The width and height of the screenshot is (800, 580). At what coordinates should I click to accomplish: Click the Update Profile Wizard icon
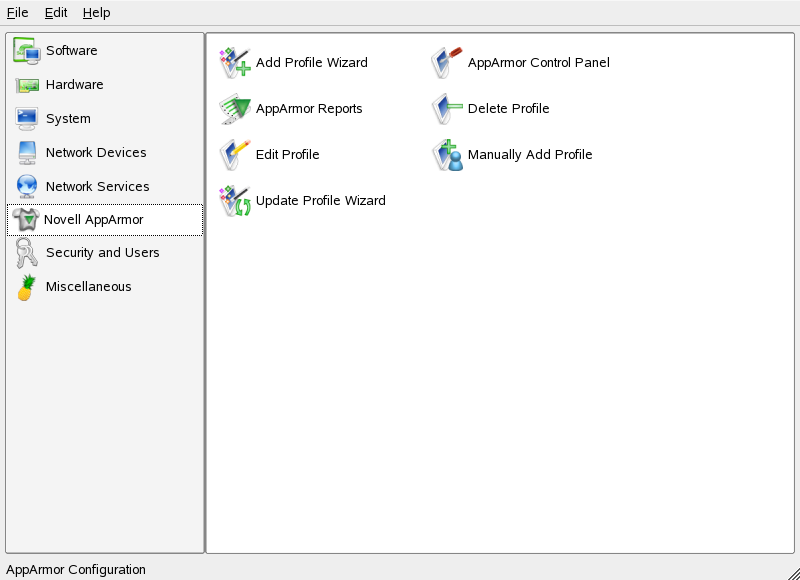(235, 200)
